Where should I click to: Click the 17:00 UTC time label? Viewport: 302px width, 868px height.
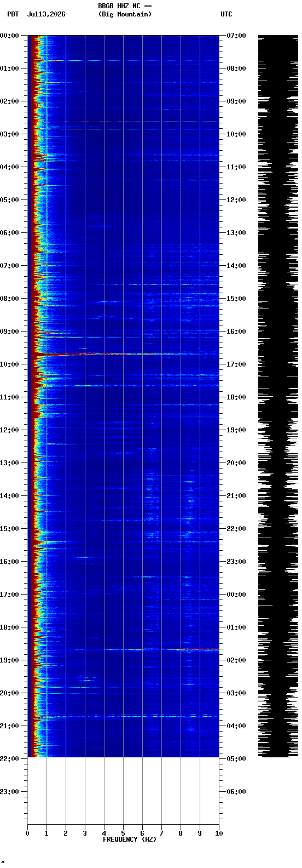[x=236, y=364]
